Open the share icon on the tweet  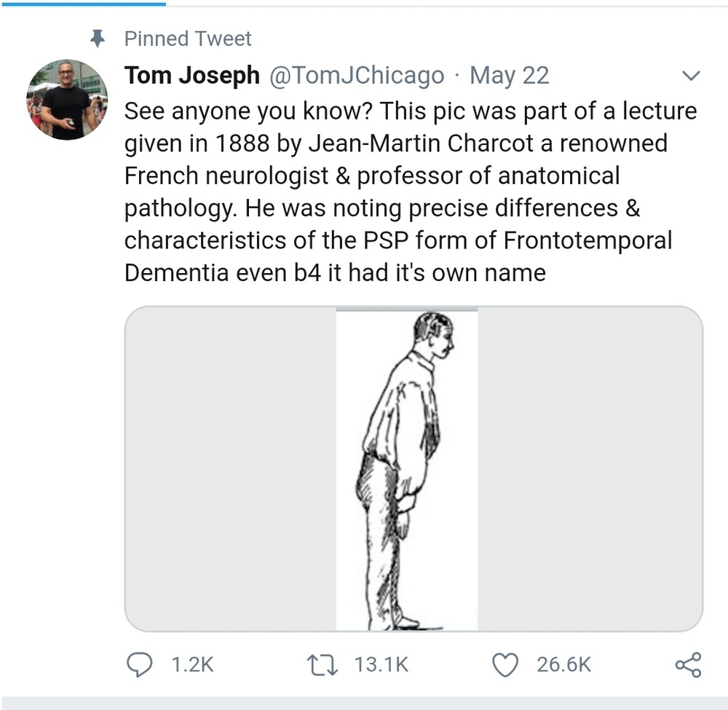point(688,663)
